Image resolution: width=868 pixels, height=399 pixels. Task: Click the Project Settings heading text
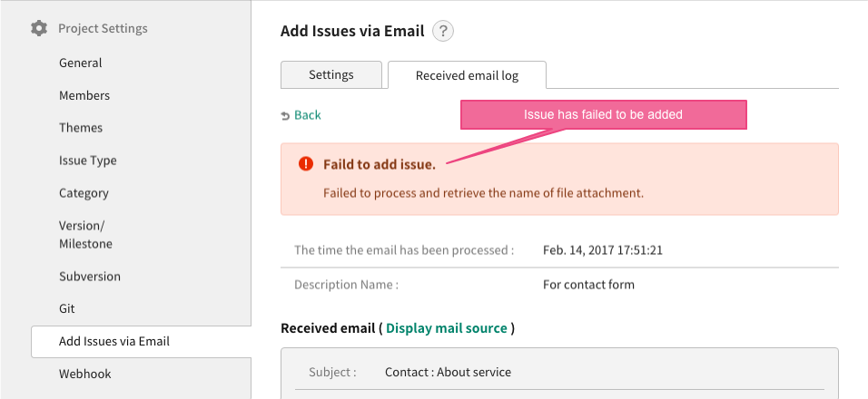point(103,28)
